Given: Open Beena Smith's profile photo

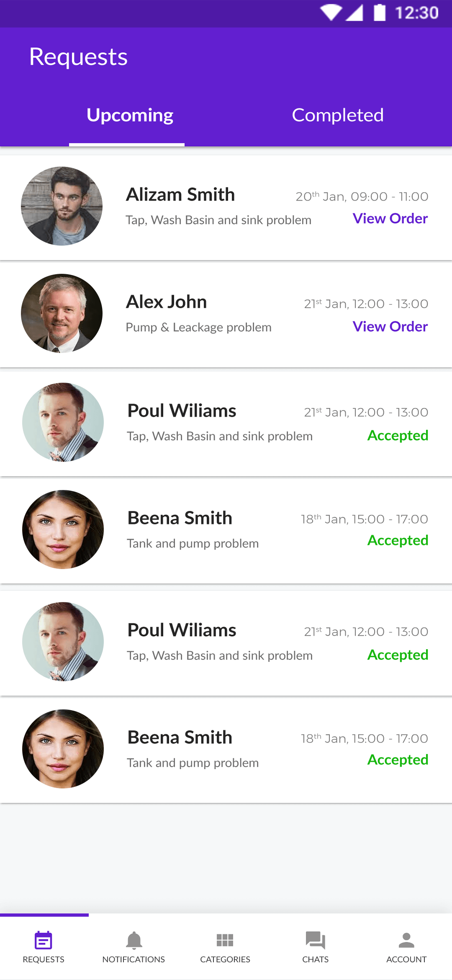Looking at the screenshot, I should 62,529.
